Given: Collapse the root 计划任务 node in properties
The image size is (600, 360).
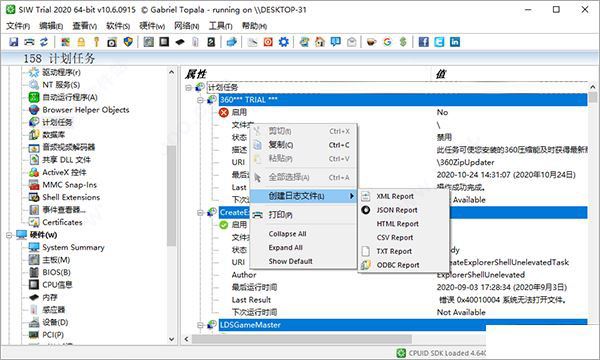Looking at the screenshot, I should (x=188, y=88).
